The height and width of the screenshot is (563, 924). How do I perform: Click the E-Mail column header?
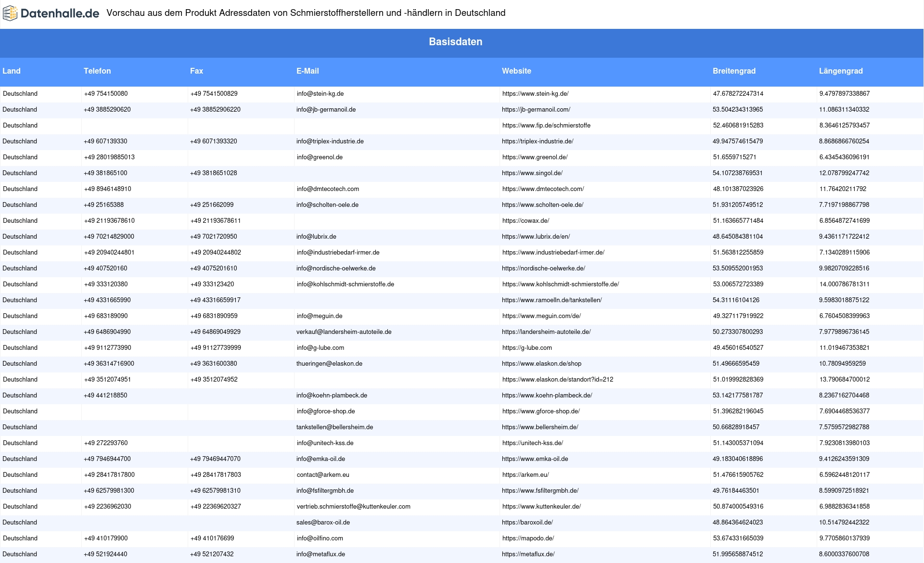(x=308, y=71)
